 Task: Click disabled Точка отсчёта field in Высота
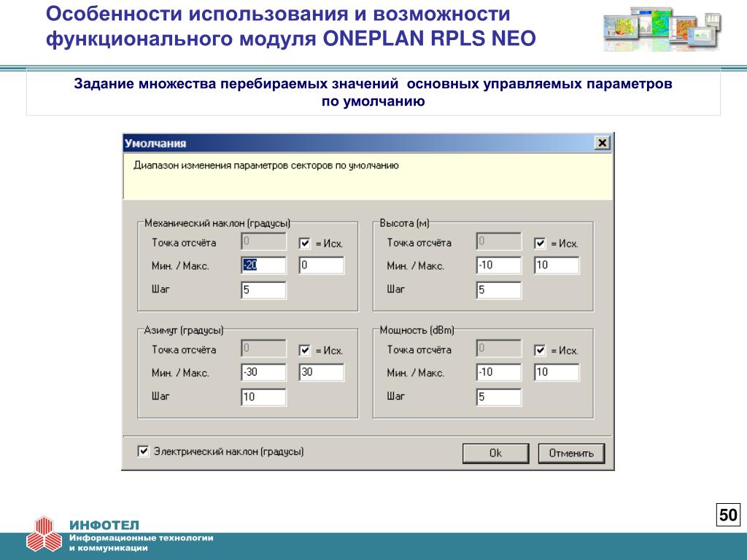[499, 241]
